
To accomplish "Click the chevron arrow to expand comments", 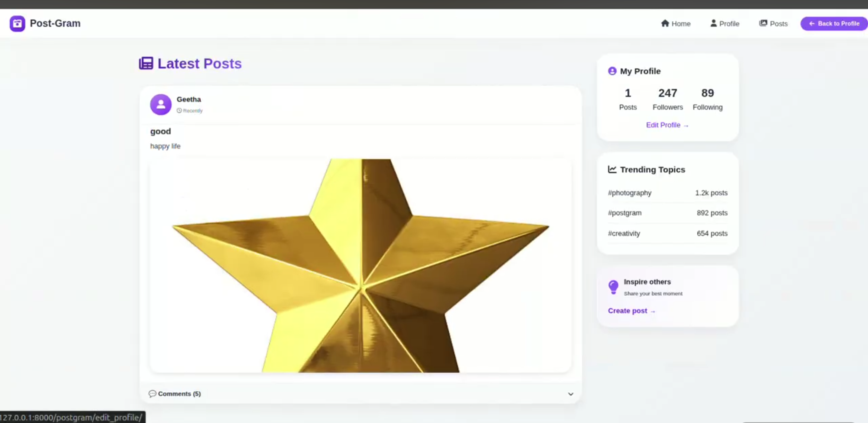I will coord(570,394).
